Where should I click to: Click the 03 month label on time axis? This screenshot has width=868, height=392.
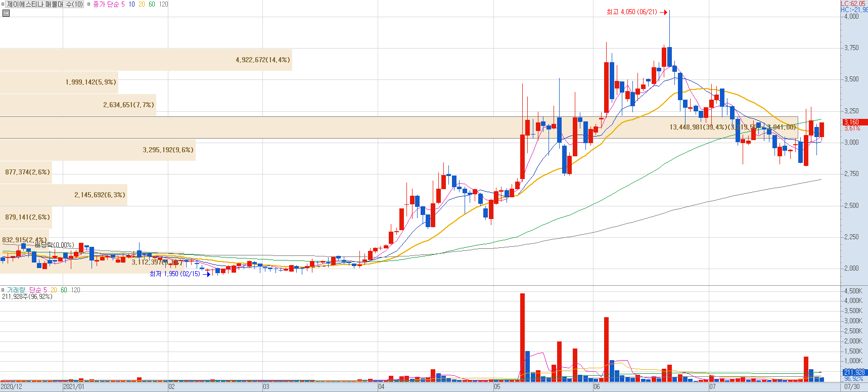click(266, 387)
